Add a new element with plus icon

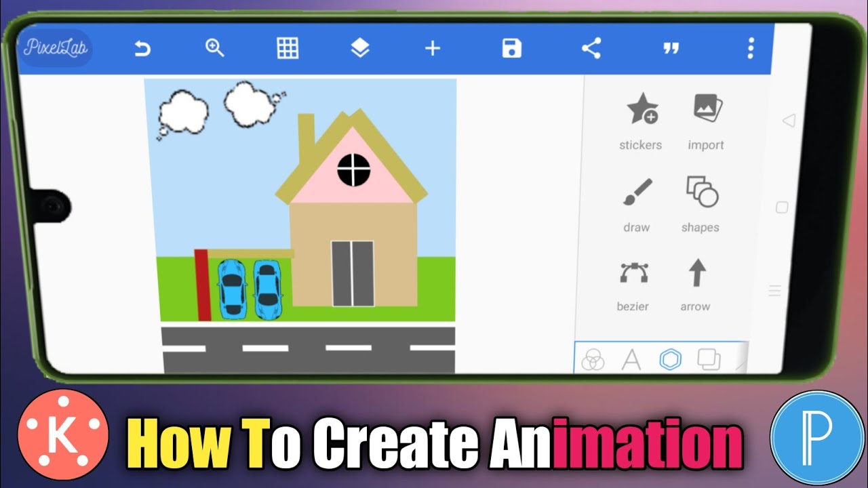pos(433,48)
